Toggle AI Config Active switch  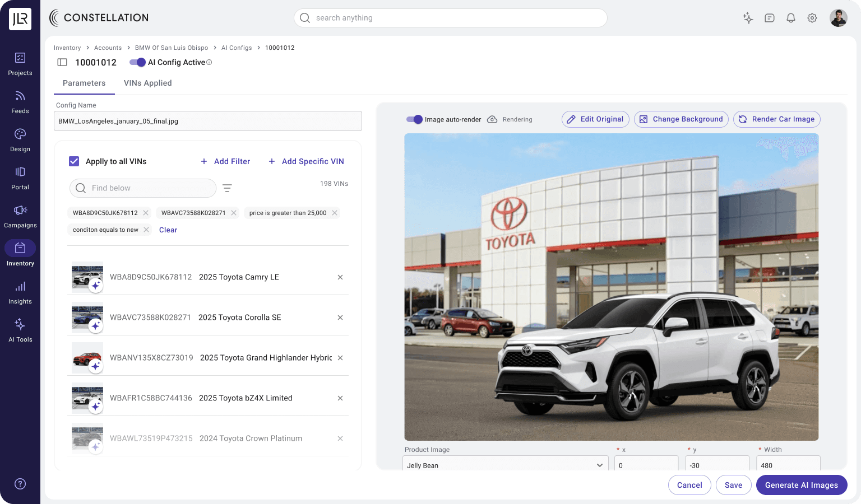click(x=137, y=62)
